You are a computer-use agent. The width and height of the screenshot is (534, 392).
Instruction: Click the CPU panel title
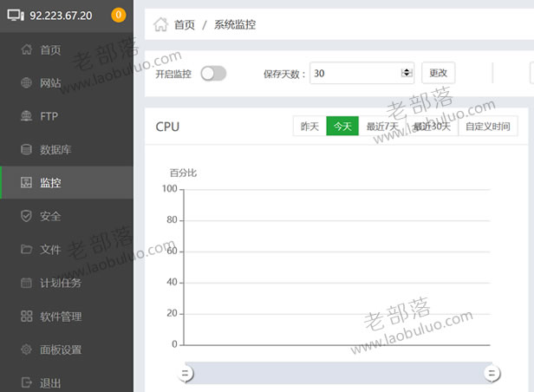click(167, 127)
